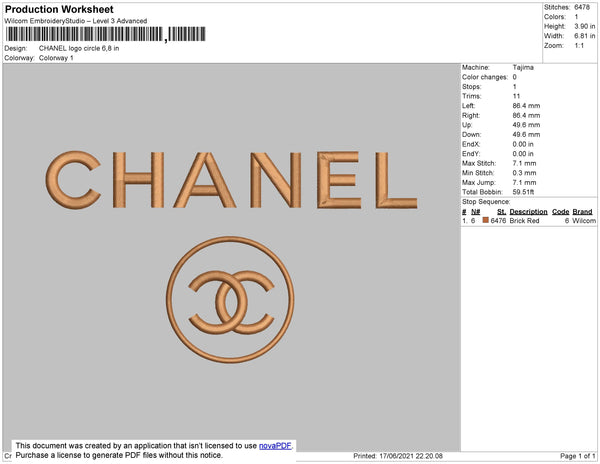Select the Stitches value 6478 in header
This screenshot has width=600, height=464.
point(582,7)
